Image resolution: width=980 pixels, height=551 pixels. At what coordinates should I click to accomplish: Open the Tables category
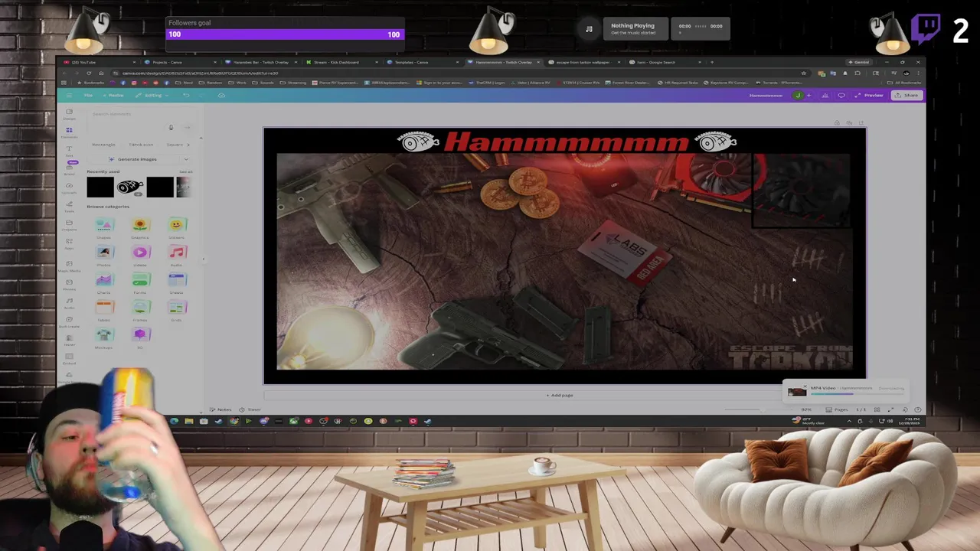(104, 309)
